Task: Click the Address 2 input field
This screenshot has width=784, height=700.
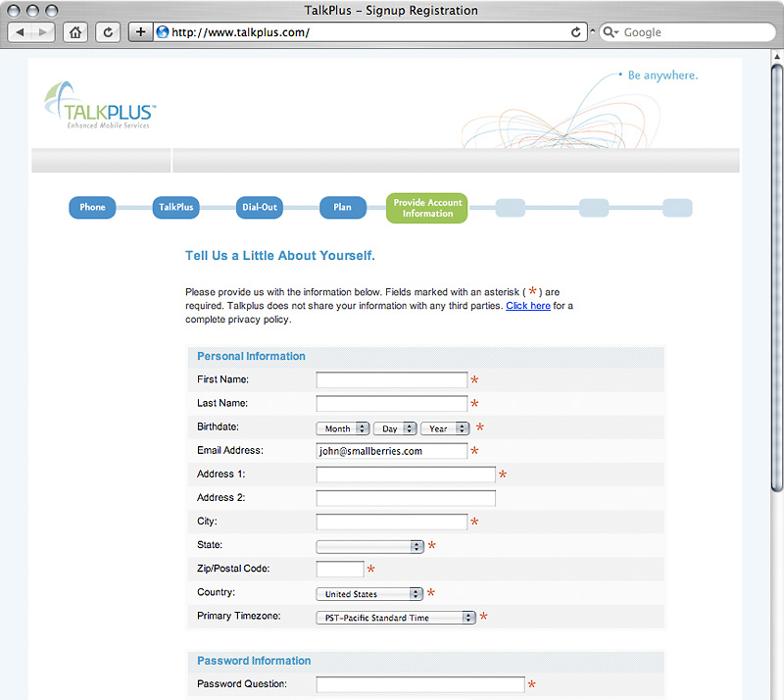Action: click(406, 498)
